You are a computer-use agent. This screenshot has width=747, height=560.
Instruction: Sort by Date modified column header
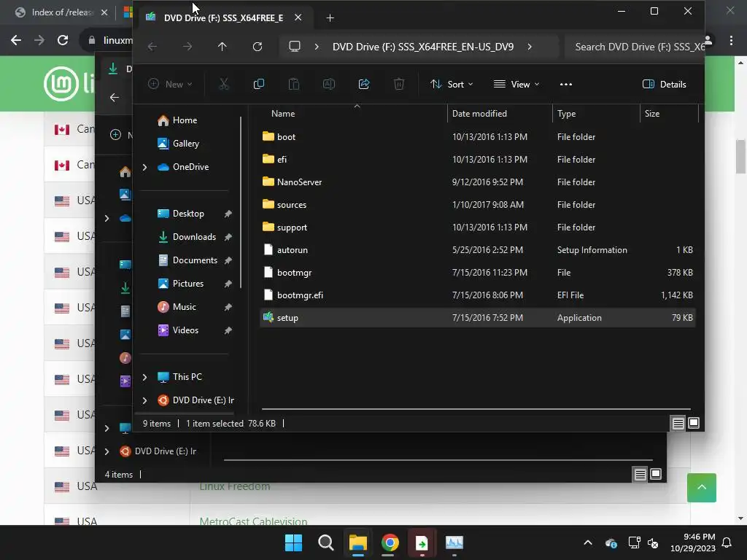point(479,114)
